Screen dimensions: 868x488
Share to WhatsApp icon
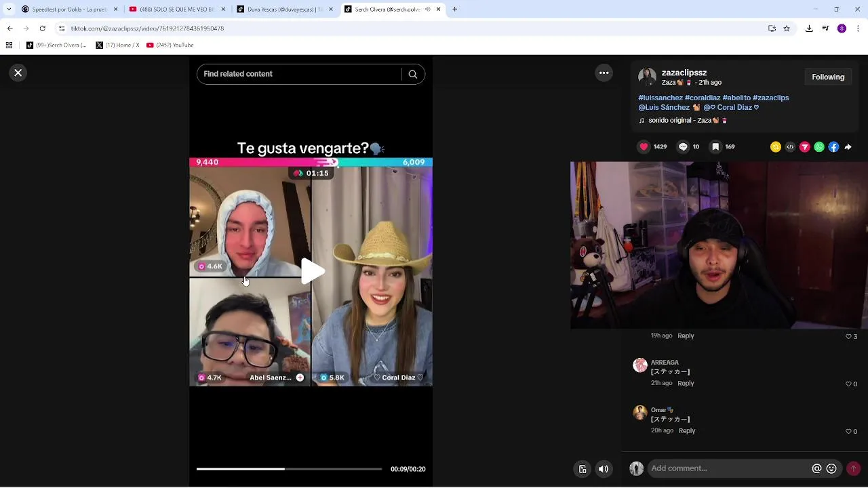pos(819,147)
